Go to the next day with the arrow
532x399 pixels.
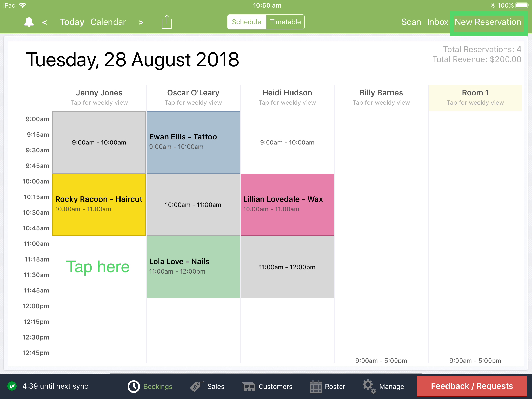(141, 22)
